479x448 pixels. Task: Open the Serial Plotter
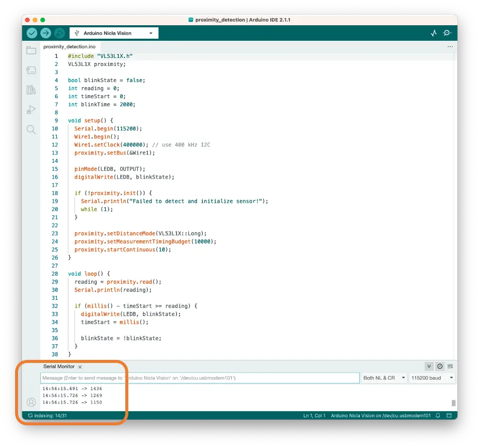click(434, 33)
